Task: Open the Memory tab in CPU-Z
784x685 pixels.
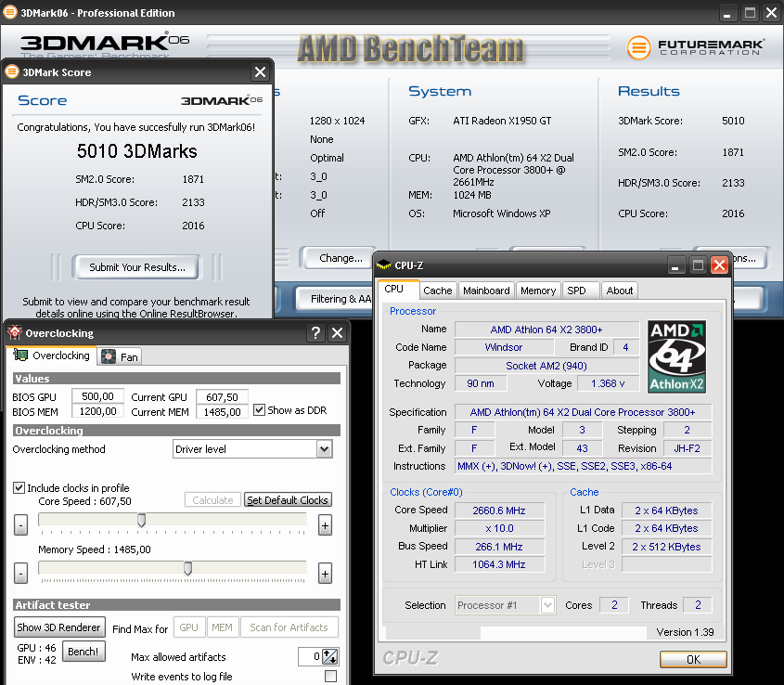Action: pyautogui.click(x=538, y=291)
